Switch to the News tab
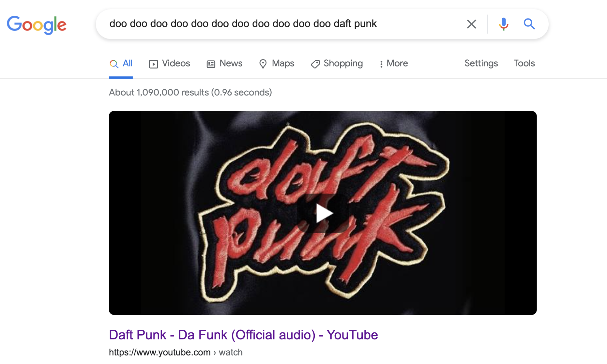 224,63
